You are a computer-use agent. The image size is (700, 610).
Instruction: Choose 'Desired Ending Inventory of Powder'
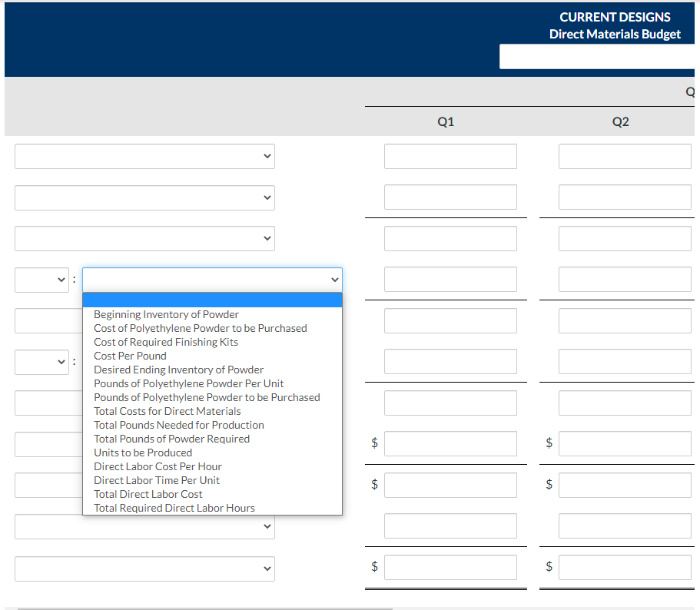coord(213,370)
